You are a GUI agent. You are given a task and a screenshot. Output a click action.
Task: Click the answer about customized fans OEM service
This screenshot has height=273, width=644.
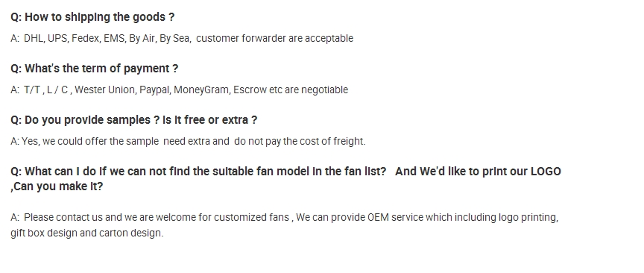coord(284,225)
